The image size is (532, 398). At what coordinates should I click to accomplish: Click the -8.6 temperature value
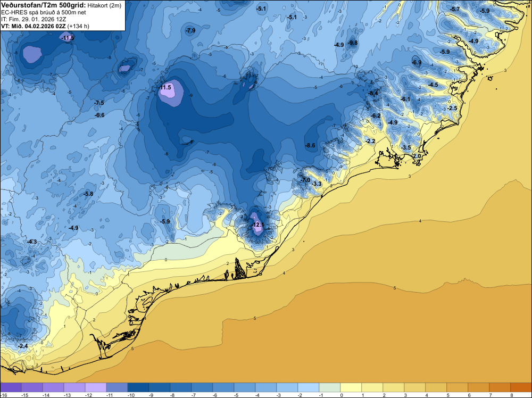click(310, 146)
